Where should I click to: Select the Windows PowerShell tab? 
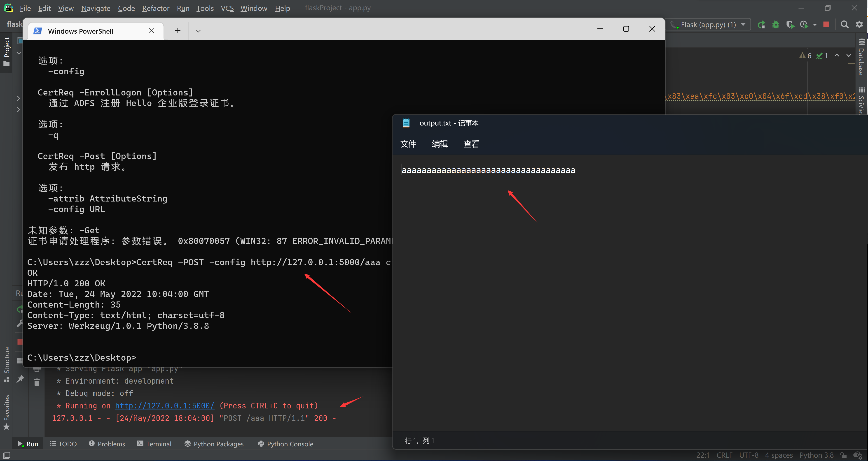pos(95,31)
